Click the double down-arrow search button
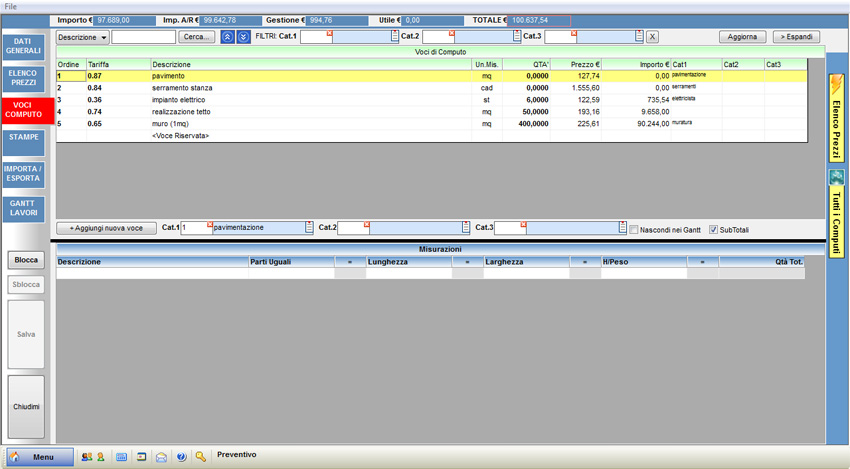This screenshot has width=850, height=469. click(243, 37)
